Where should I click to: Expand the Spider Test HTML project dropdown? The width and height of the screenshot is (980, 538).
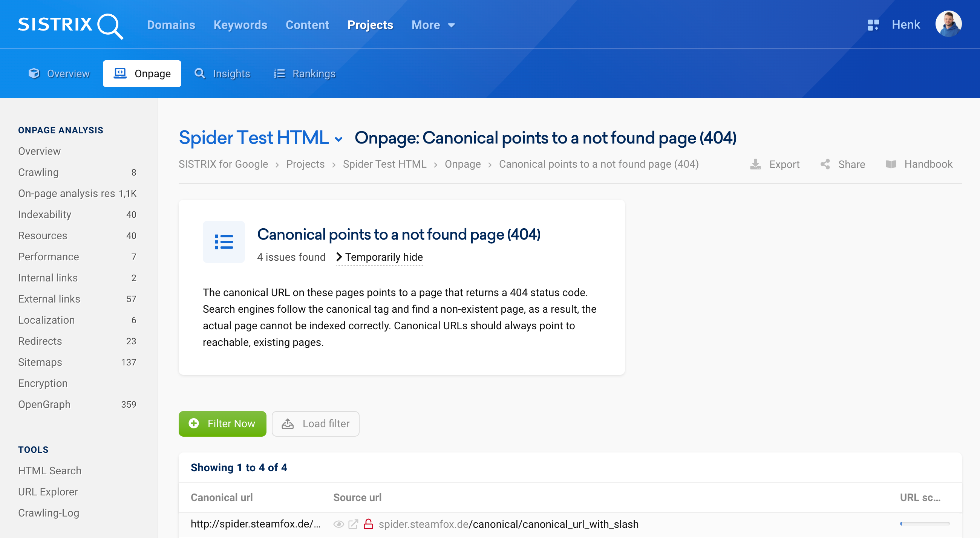pos(339,139)
